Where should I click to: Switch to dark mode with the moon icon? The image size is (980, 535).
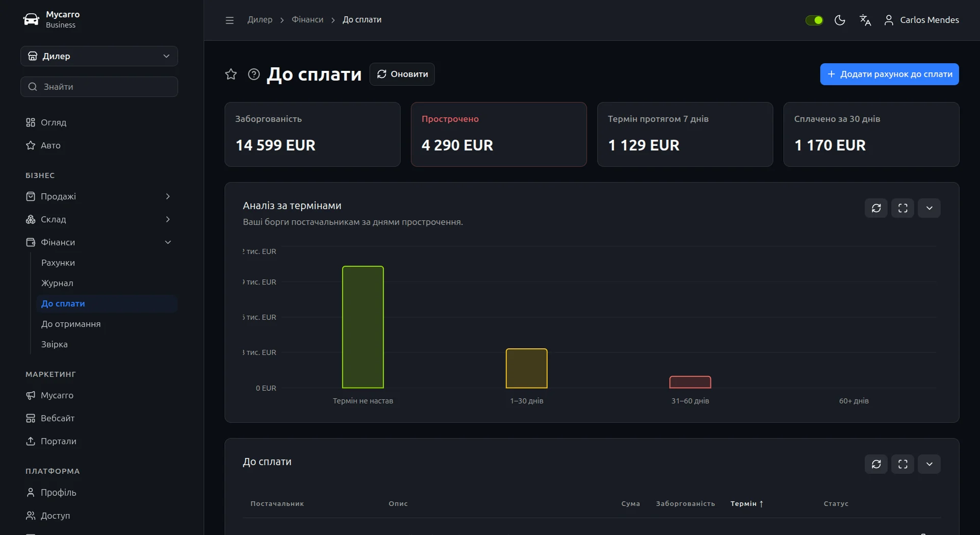840,20
